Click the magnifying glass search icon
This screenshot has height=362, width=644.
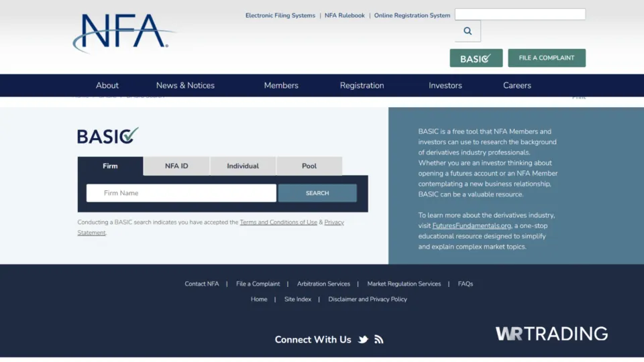[x=468, y=31]
